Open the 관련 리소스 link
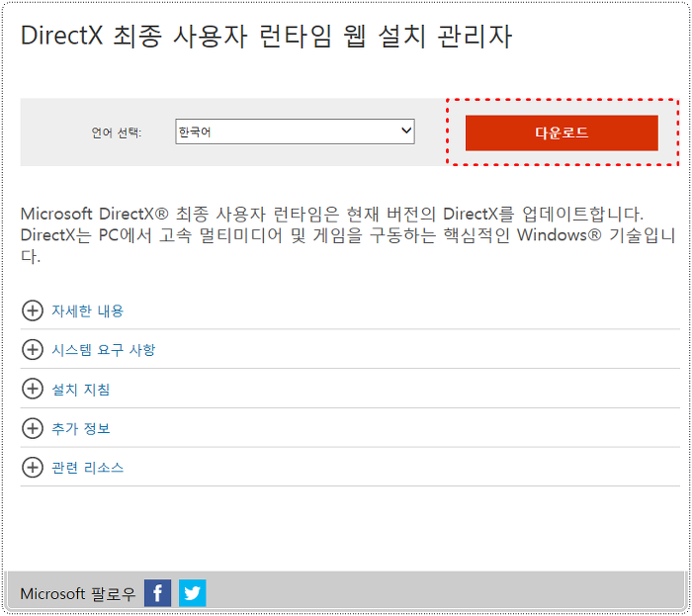The height and width of the screenshot is (616, 692). (87, 468)
